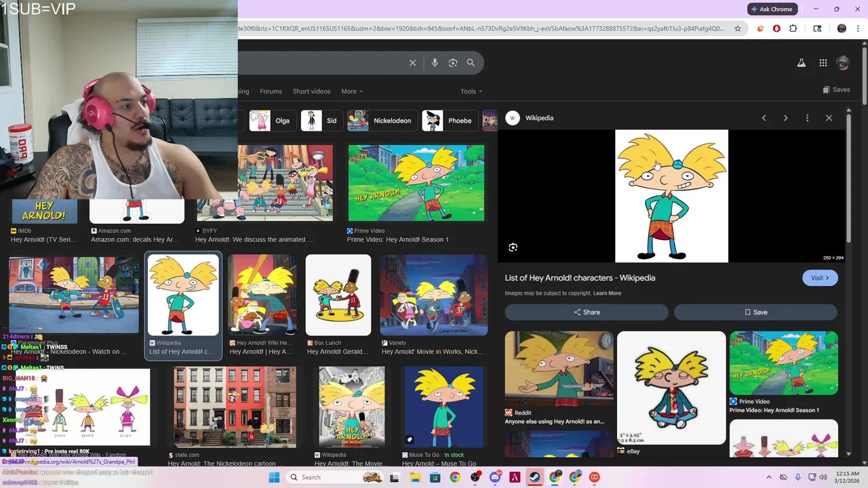Open the Google apps grid

[x=823, y=63]
